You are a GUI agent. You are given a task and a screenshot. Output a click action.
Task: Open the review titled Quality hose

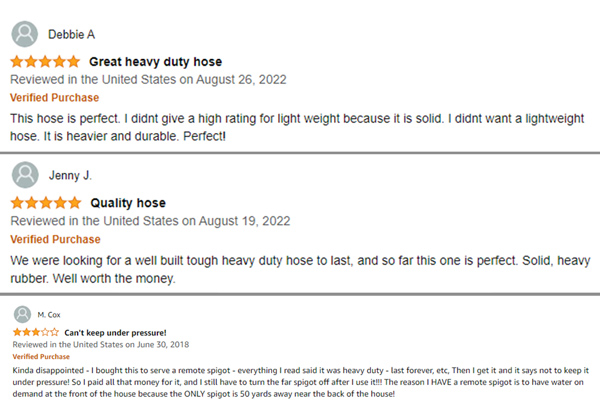click(128, 203)
